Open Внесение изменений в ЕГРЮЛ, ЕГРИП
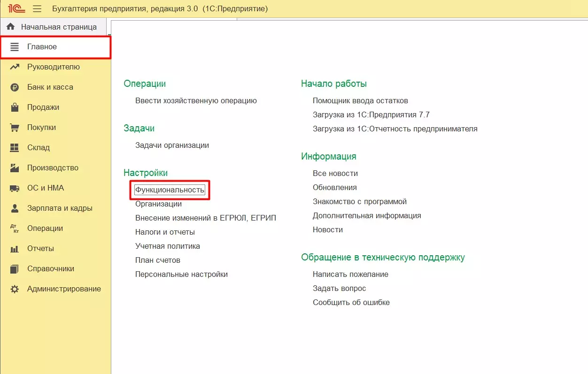The image size is (588, 374). point(206,218)
